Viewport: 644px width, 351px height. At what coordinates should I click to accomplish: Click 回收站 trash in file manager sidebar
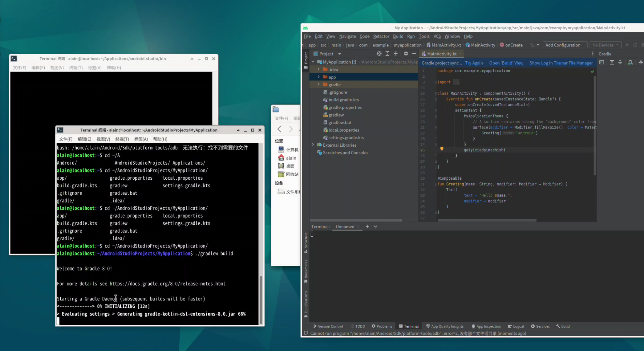tap(288, 174)
